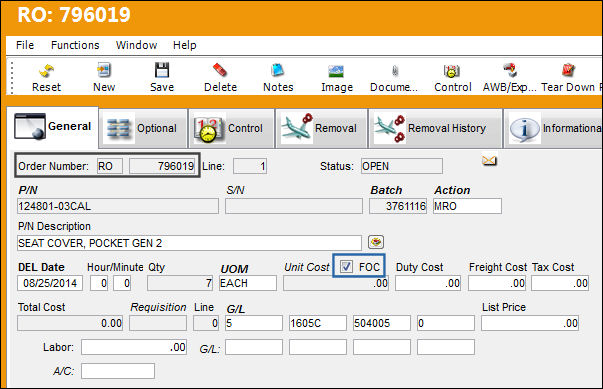The image size is (603, 389).
Task: Switch to the Removal History tab
Action: click(435, 128)
